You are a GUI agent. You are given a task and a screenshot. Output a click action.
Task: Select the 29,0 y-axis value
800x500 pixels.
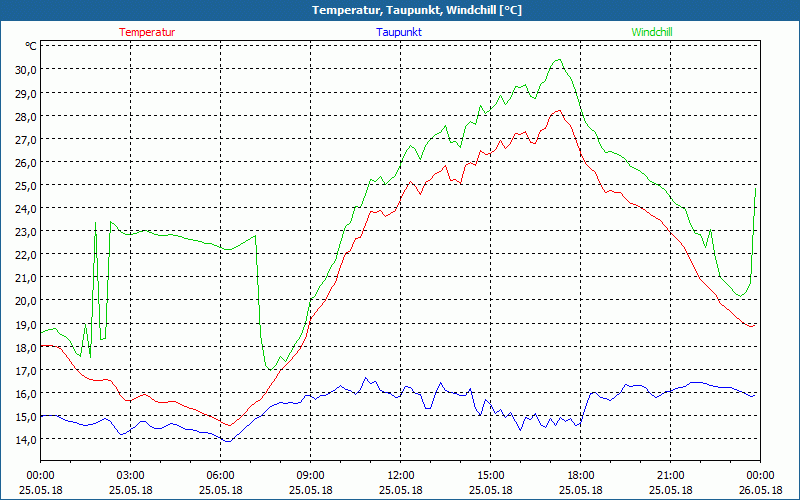tap(26, 93)
